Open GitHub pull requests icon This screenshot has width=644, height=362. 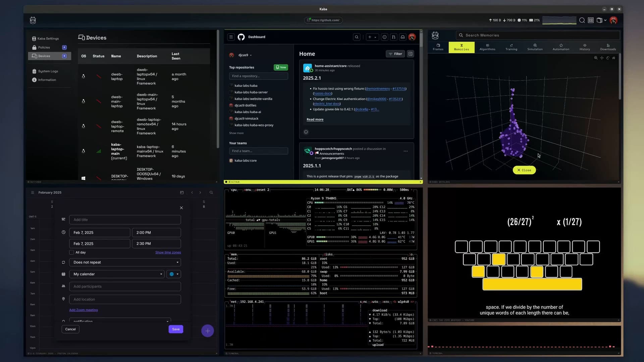point(393,37)
